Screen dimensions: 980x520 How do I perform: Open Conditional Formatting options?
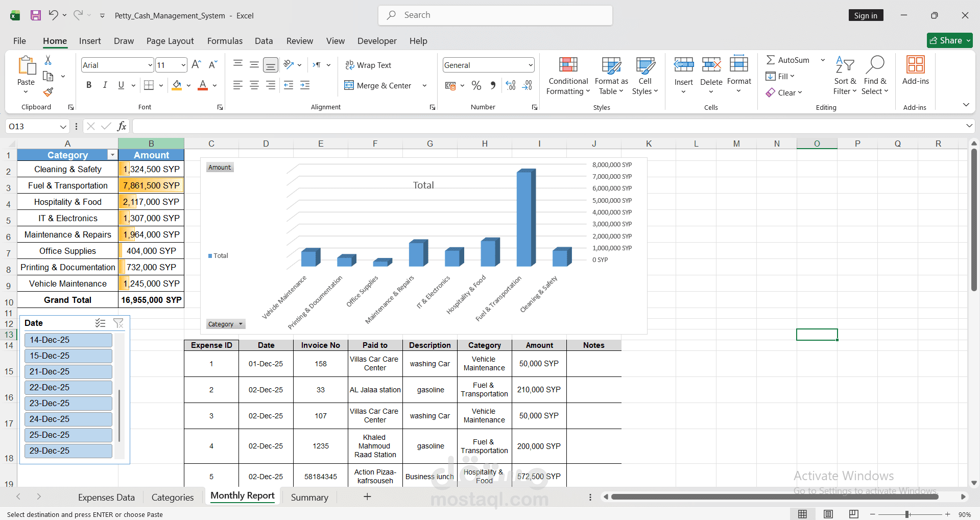567,75
